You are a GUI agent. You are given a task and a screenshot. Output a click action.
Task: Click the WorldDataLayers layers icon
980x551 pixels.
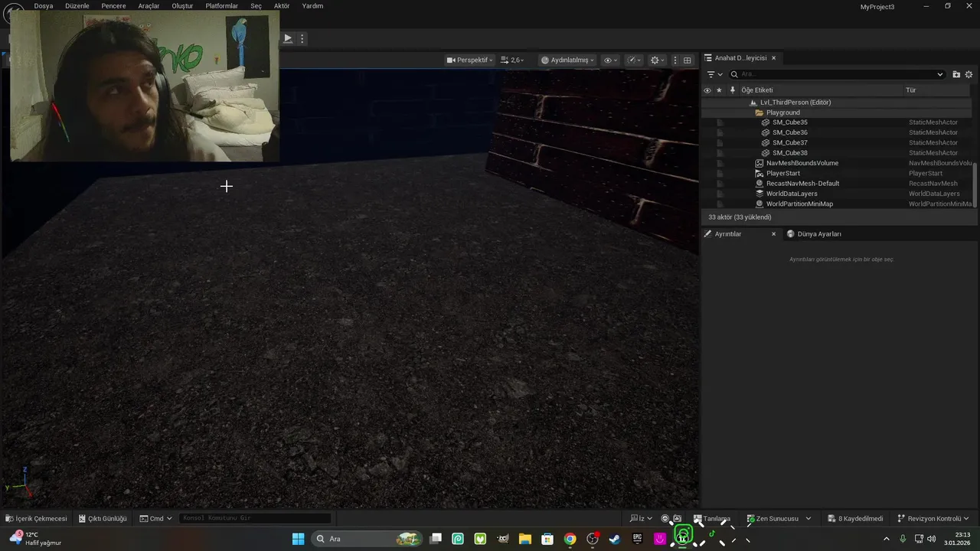pos(759,194)
